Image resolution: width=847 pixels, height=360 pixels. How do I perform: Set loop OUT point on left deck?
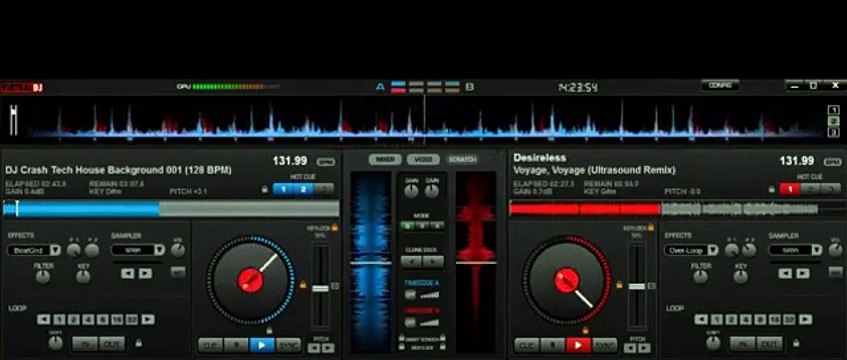pos(112,343)
